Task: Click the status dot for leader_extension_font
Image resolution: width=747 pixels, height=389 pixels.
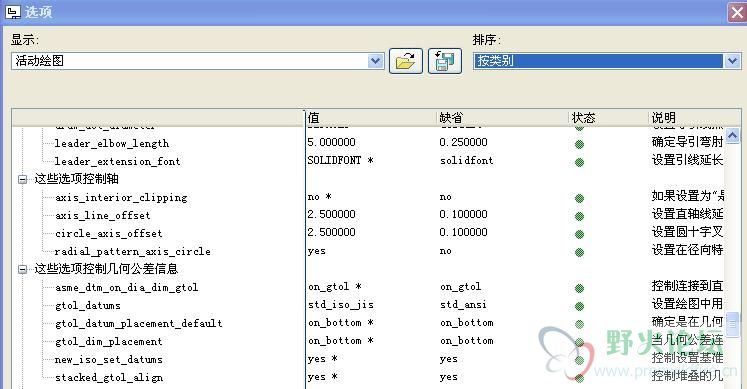Action: 579,162
